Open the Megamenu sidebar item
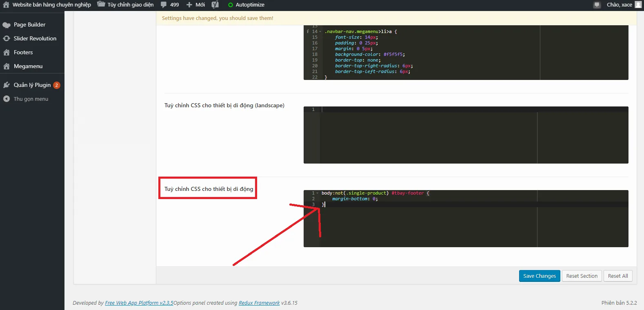The width and height of the screenshot is (644, 310). click(28, 66)
